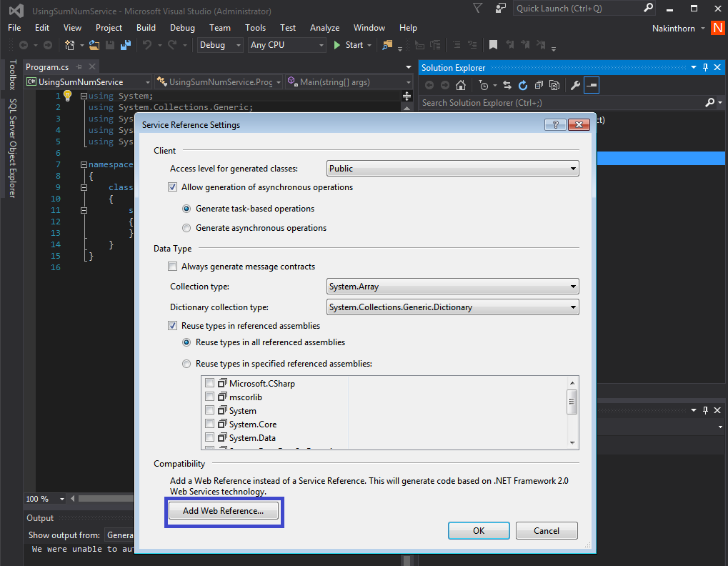Select Generate task-based operations
Image resolution: width=728 pixels, height=566 pixels.
pyautogui.click(x=186, y=209)
